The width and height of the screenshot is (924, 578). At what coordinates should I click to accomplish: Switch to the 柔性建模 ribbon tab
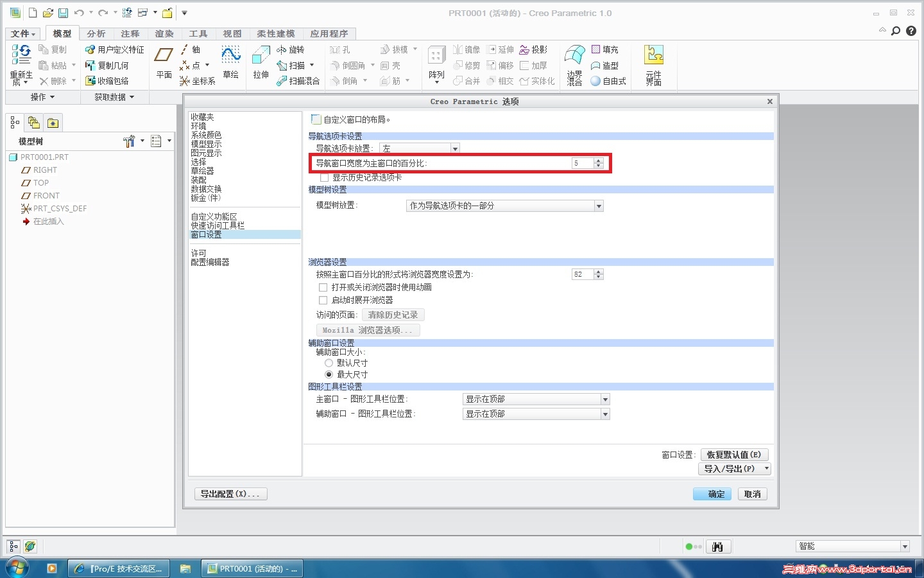tap(276, 33)
